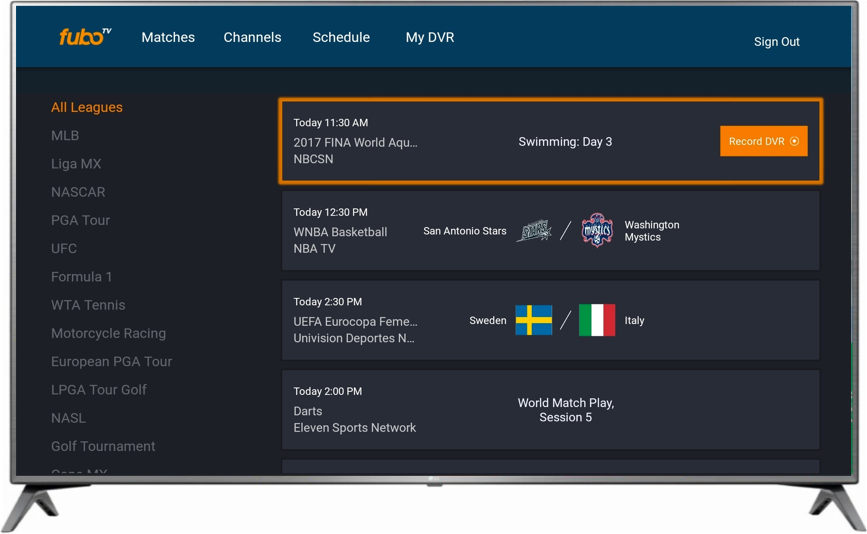Filter by NASL league

click(x=68, y=418)
